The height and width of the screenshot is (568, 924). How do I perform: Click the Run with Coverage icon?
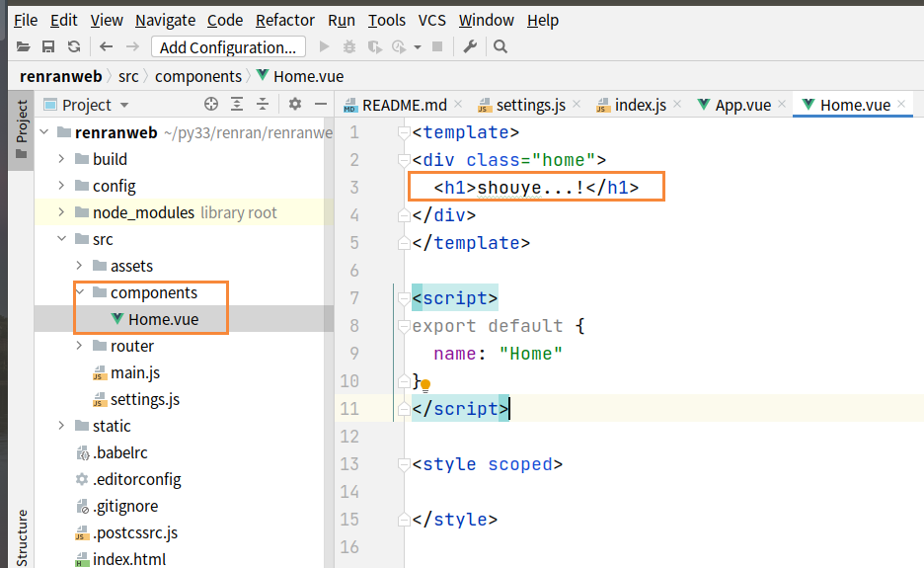click(x=375, y=46)
